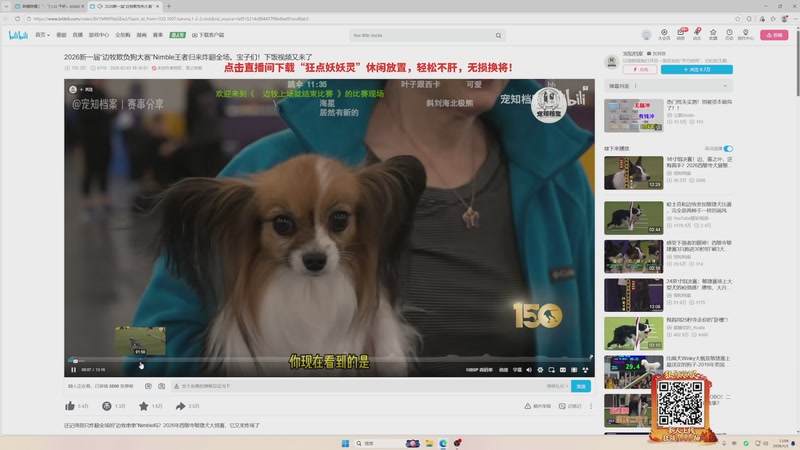The width and height of the screenshot is (800, 450).
Task: Enable picture-in-picture mode icon
Action: pos(552,369)
